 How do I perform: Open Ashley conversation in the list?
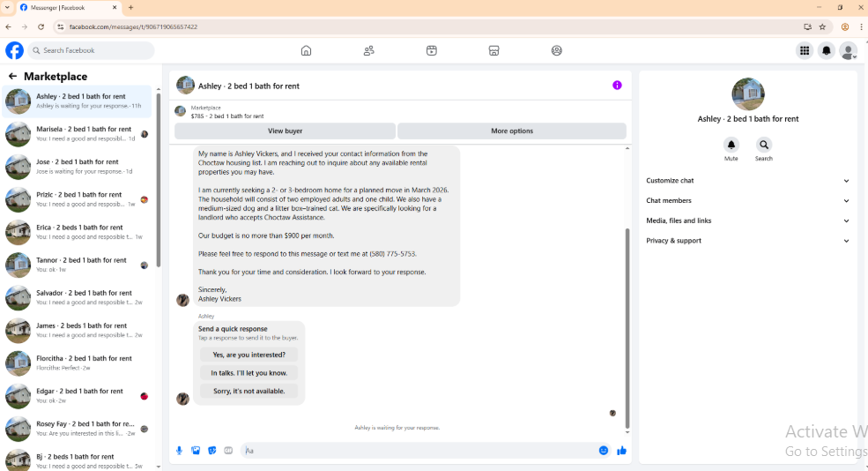coord(77,101)
